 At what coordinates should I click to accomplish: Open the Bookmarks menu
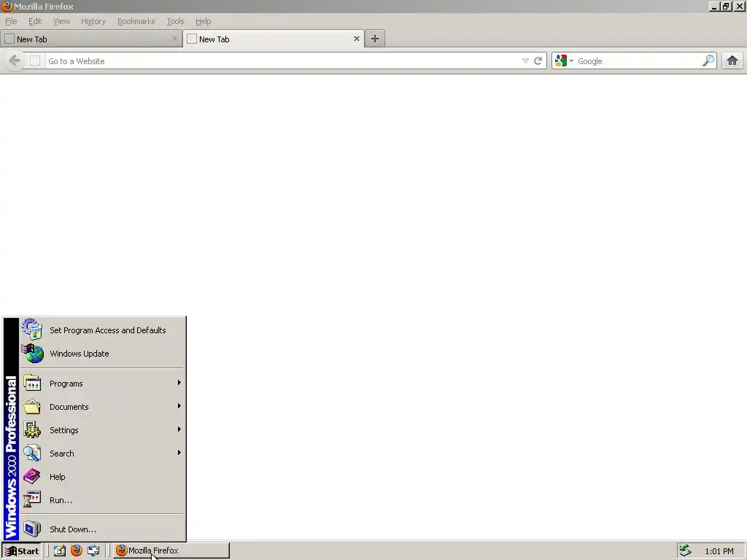(136, 21)
